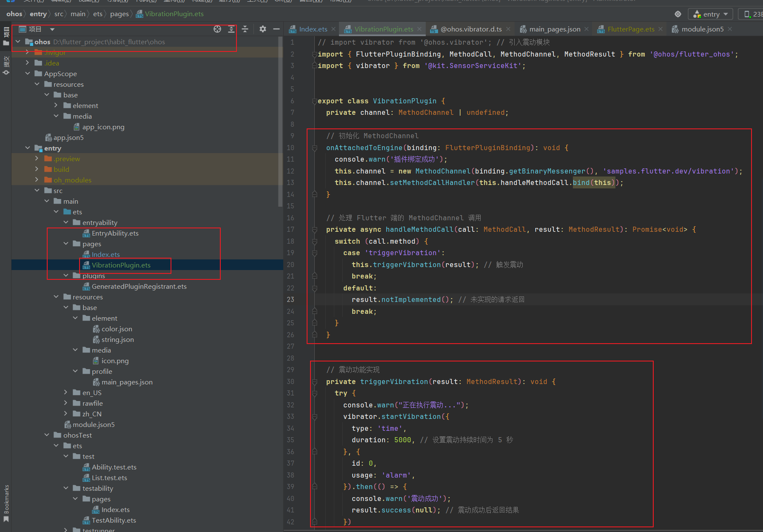The image size is (763, 532).
Task: Fold handleMethodCall method at line 17
Action: coord(315,230)
